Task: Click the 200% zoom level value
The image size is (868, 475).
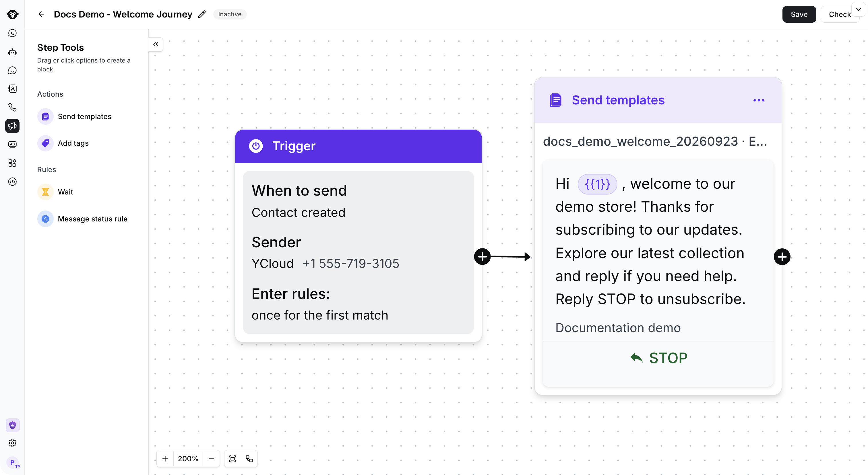Action: click(188, 458)
